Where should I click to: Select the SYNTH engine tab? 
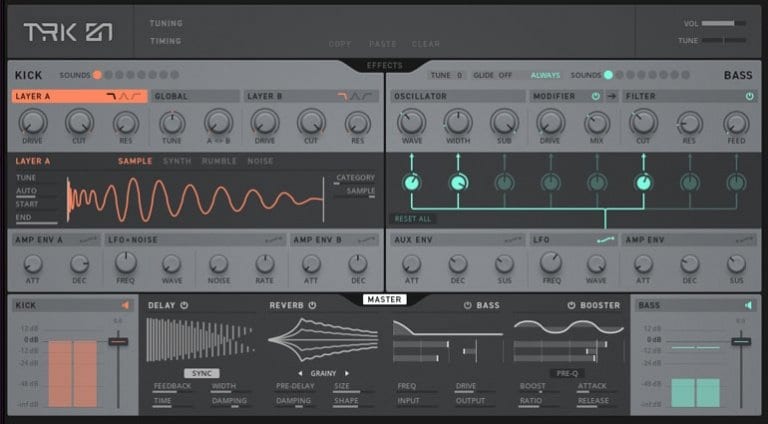click(177, 161)
